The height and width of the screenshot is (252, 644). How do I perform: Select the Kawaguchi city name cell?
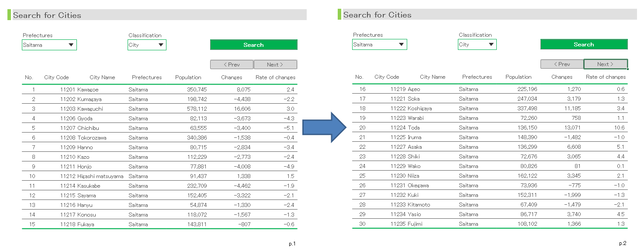coord(90,109)
